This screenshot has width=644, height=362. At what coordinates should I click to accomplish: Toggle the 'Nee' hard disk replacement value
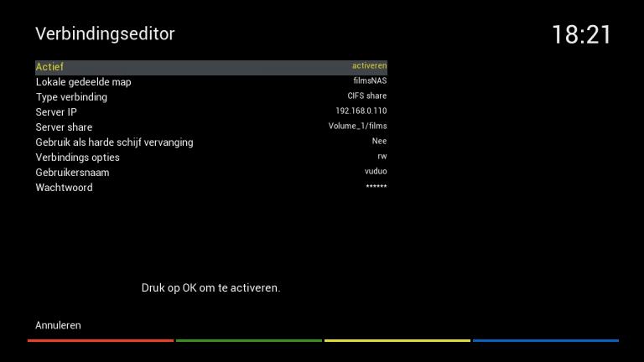coord(379,141)
